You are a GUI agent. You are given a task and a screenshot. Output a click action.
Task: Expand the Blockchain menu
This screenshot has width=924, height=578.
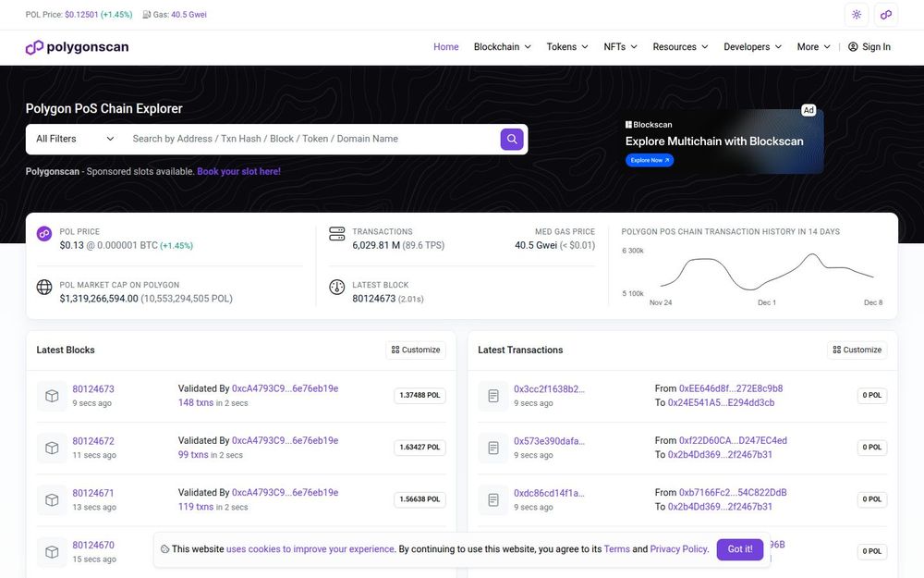pyautogui.click(x=502, y=47)
